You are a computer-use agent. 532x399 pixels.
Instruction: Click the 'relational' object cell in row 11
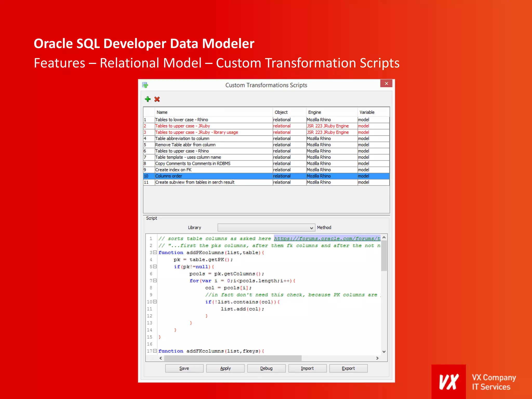tap(289, 182)
